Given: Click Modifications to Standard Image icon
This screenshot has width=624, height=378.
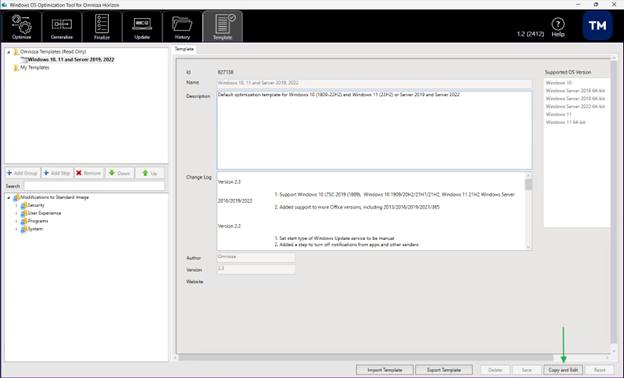Looking at the screenshot, I should click(x=16, y=197).
